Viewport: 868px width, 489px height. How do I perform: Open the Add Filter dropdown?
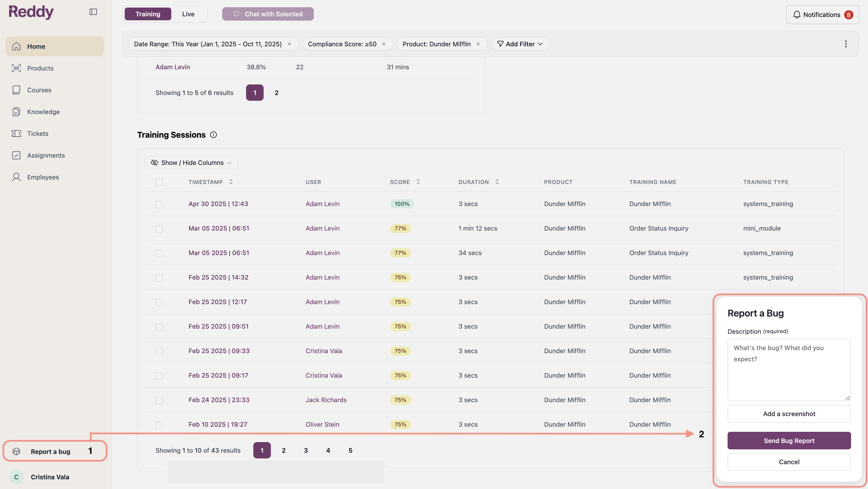[x=520, y=44]
